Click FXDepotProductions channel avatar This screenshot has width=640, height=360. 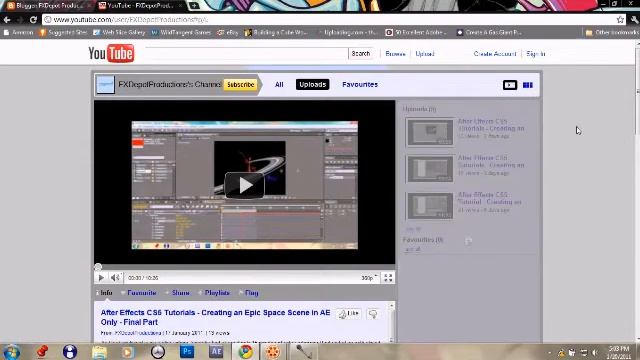coord(105,84)
